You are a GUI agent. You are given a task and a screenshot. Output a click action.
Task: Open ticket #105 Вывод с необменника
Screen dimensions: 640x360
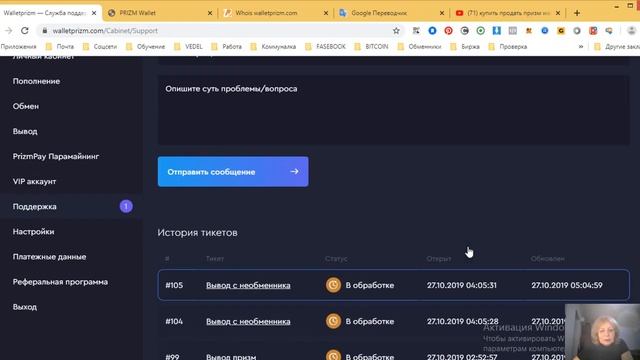[248, 285]
